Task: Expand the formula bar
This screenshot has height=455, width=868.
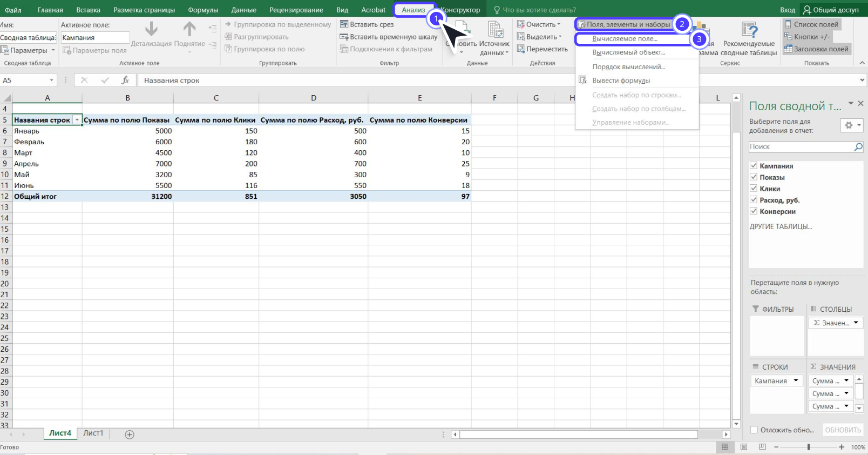Action: click(x=862, y=80)
